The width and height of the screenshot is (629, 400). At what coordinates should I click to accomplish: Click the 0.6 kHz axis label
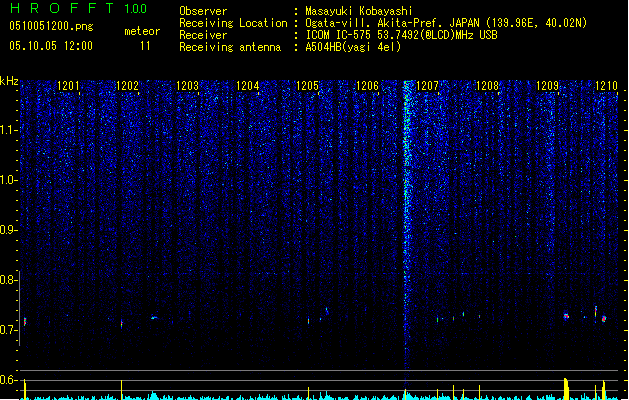coord(7,380)
